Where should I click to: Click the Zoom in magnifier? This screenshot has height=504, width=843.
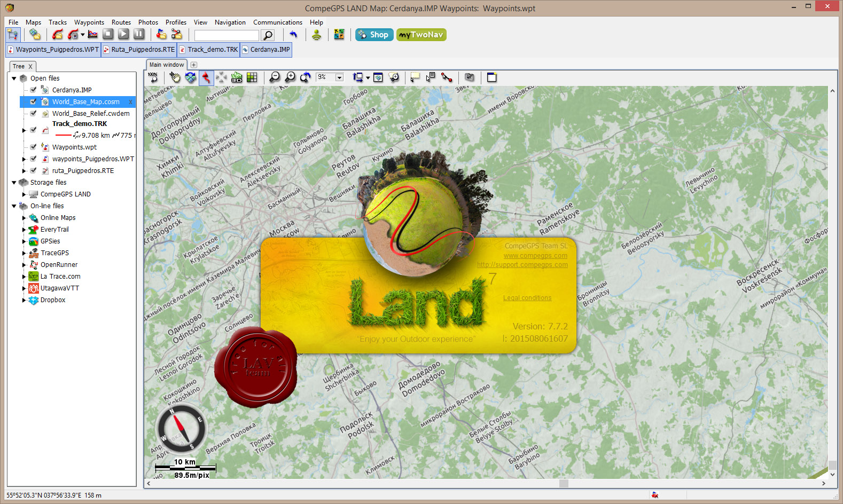tap(290, 77)
